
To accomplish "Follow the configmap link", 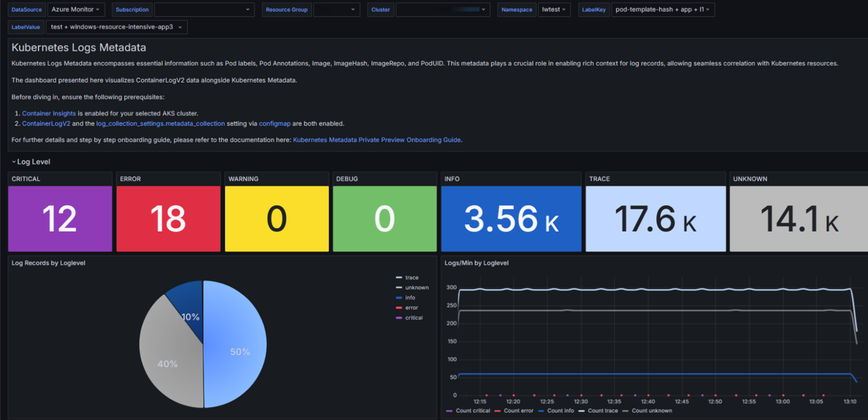I will [x=275, y=124].
